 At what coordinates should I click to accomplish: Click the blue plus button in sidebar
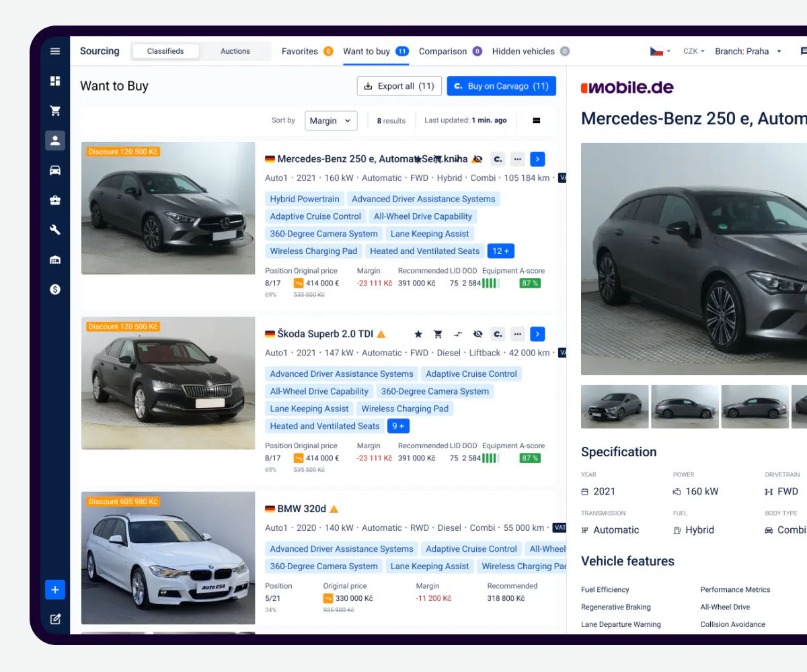click(x=55, y=590)
